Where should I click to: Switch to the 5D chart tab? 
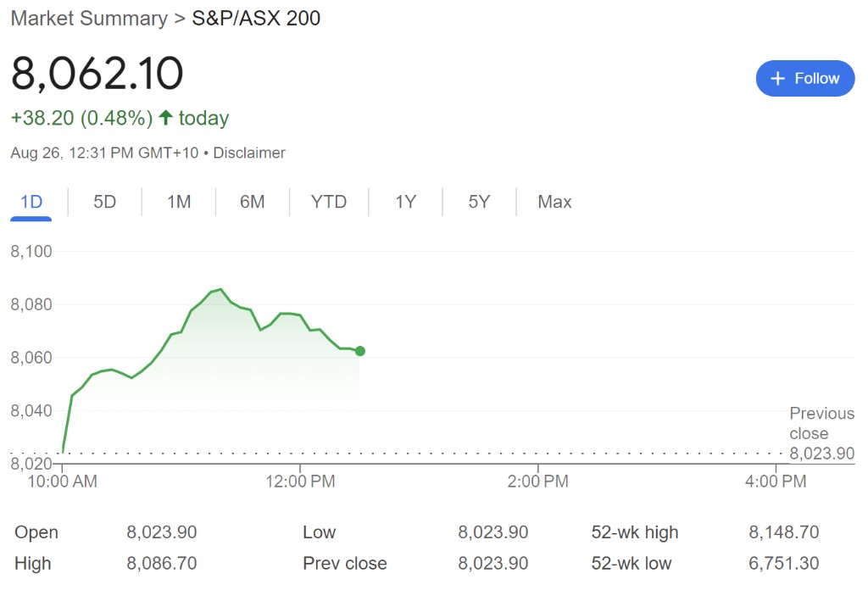(x=104, y=202)
